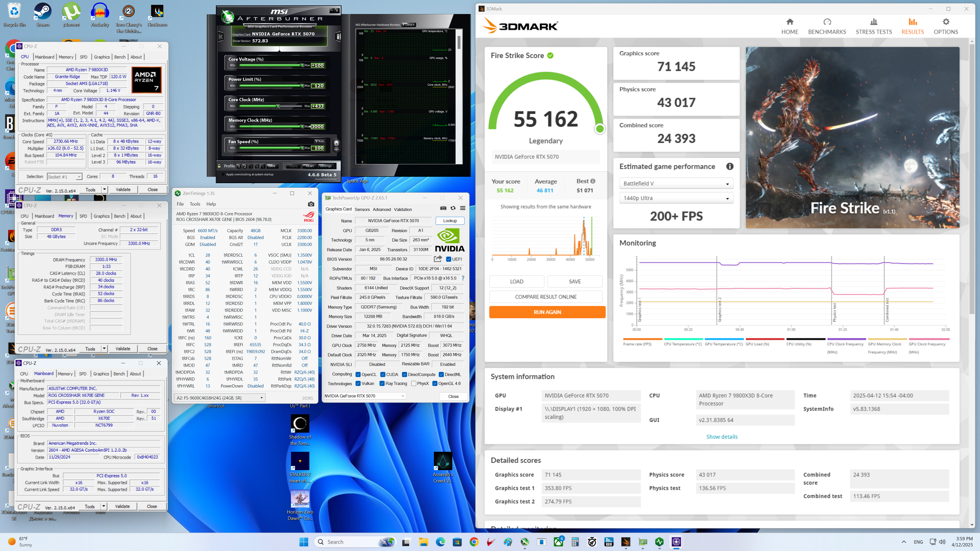Image resolution: width=980 pixels, height=551 pixels.
Task: Expand Tools arrow in CPU-Z Mainboard window
Action: [103, 506]
